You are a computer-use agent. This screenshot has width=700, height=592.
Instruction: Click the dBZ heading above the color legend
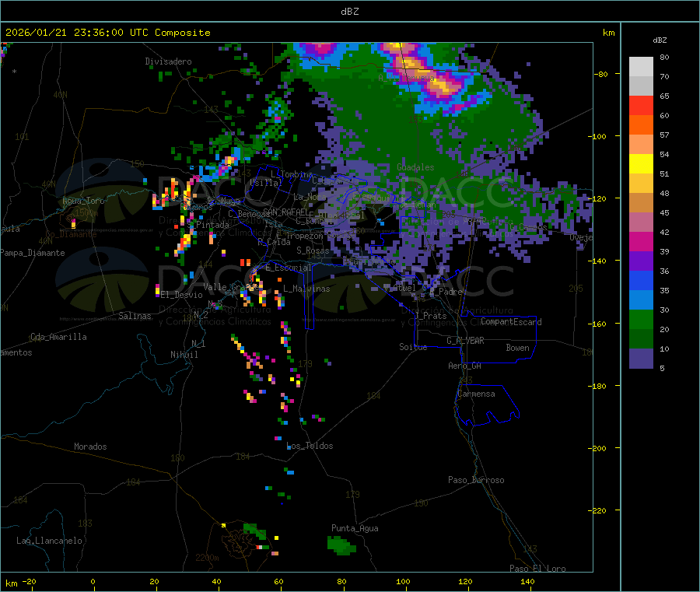coord(660,40)
